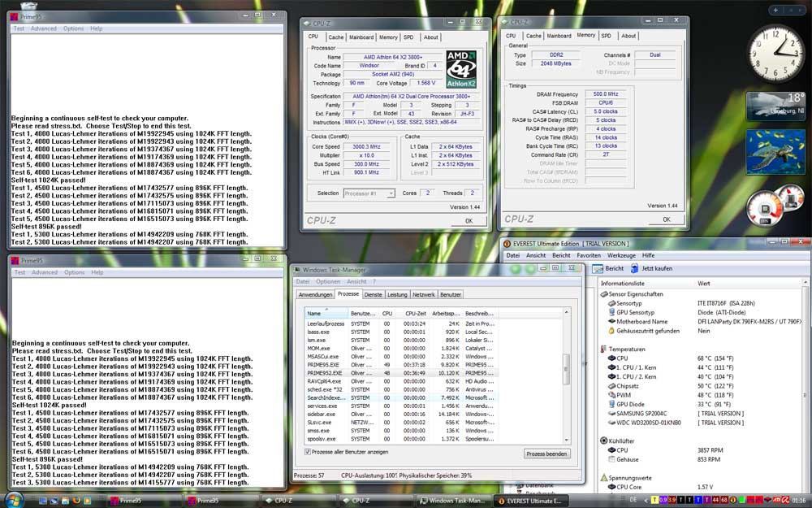
Task: Click the DE language indicator in taskbar
Action: tap(633, 500)
